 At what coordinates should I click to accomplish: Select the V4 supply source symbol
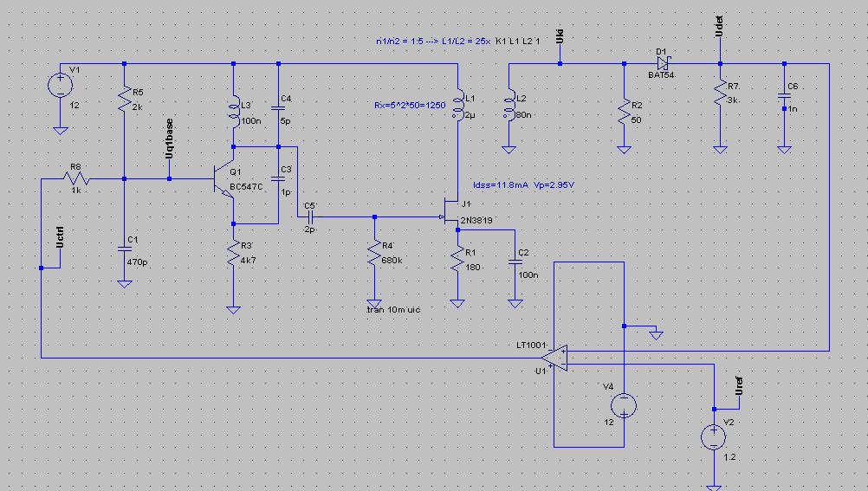pyautogui.click(x=624, y=405)
